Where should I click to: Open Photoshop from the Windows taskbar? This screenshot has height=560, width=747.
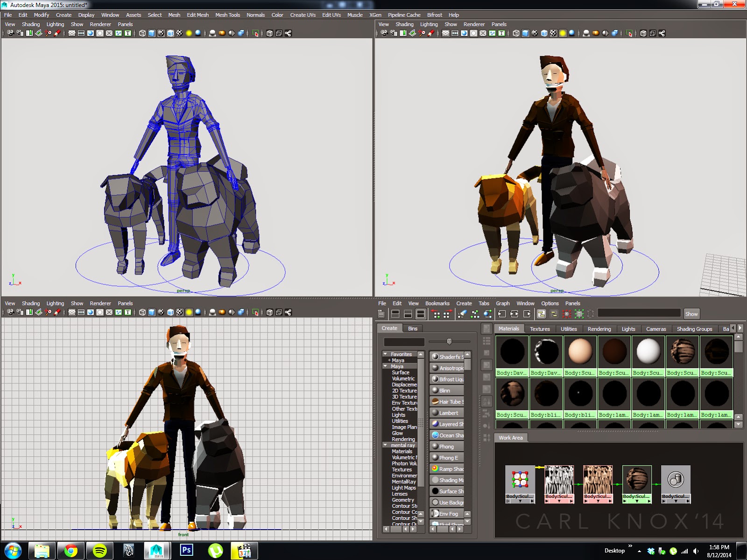tap(186, 551)
